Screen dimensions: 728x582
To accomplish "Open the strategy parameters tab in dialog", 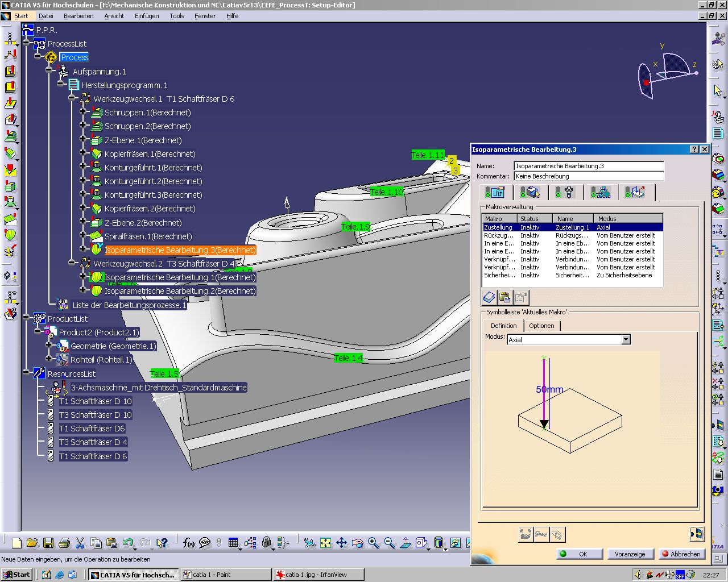I will pyautogui.click(x=495, y=192).
